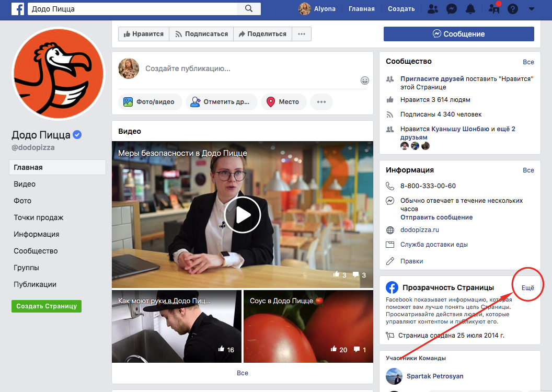
Task: Click Пригласите друзей link
Action: [x=432, y=79]
